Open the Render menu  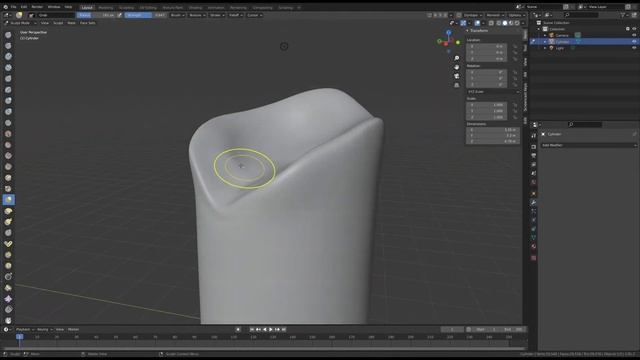tap(37, 7)
